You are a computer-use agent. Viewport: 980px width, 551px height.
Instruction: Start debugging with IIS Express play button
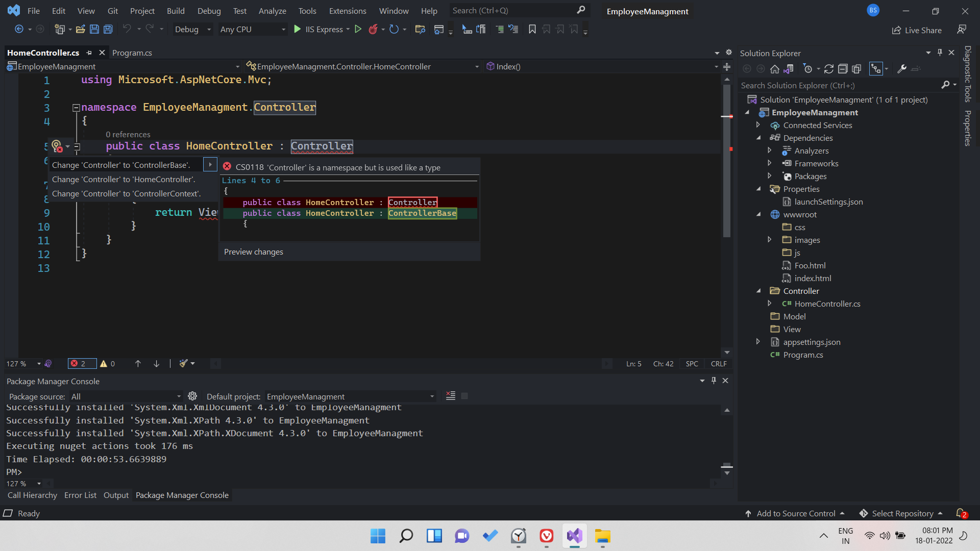(x=298, y=30)
